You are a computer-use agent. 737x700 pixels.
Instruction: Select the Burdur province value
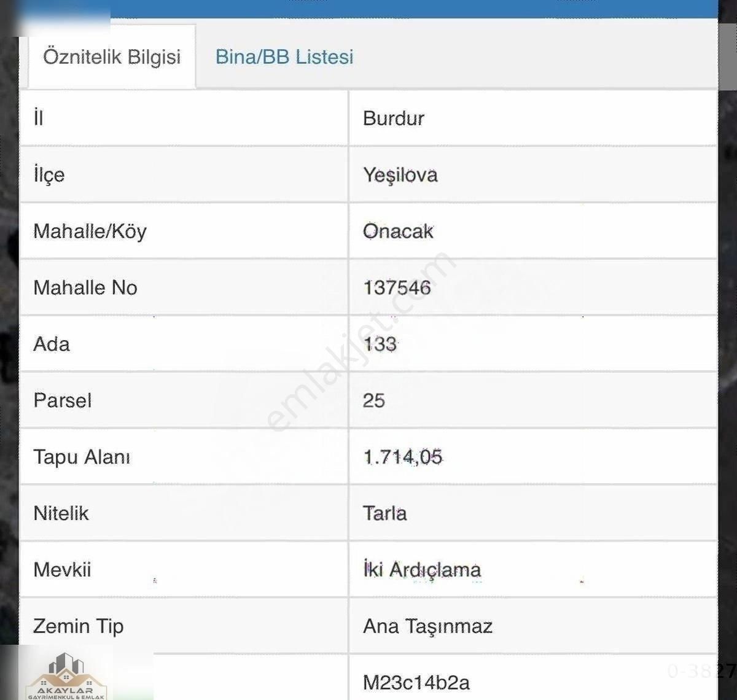tap(394, 118)
